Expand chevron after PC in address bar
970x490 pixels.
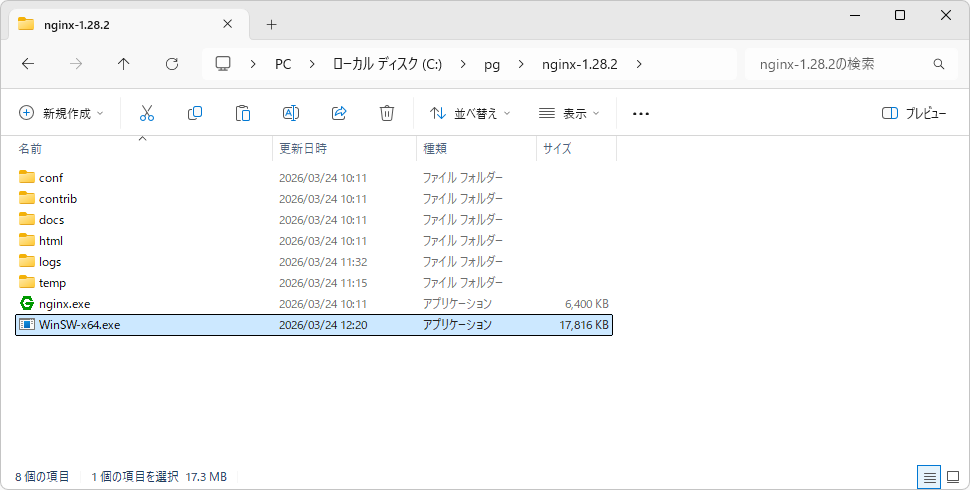[x=311, y=64]
